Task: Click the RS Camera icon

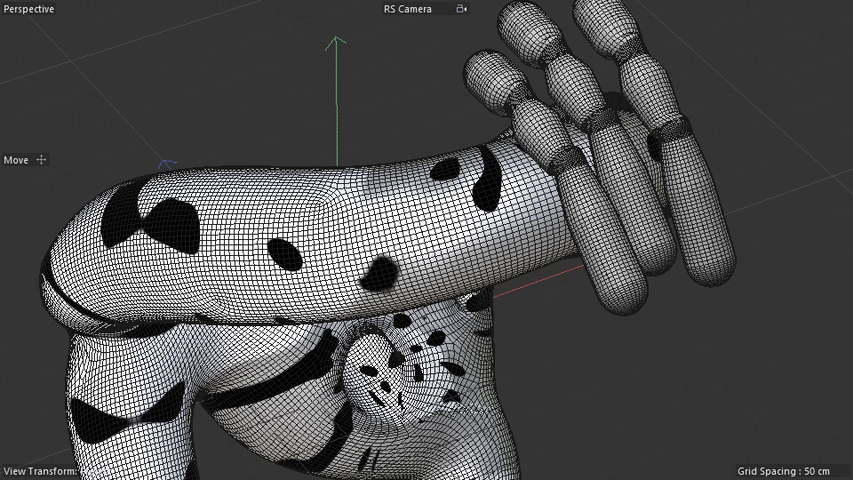Action: (x=461, y=9)
